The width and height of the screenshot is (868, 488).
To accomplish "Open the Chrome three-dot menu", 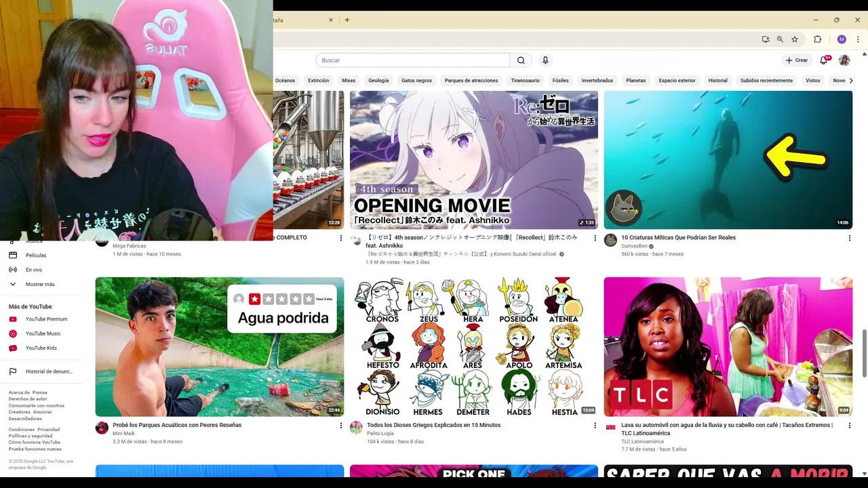I will (858, 39).
